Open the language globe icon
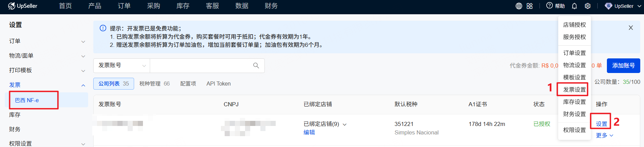Viewport: 644px width, 147px height. coord(519,6)
